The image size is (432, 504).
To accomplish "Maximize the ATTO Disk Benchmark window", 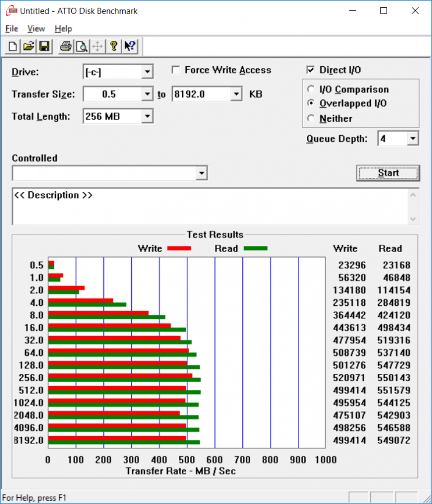I will pyautogui.click(x=383, y=11).
